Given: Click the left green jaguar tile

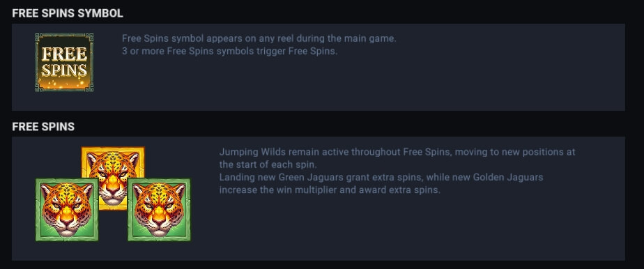Looking at the screenshot, I should point(67,210).
